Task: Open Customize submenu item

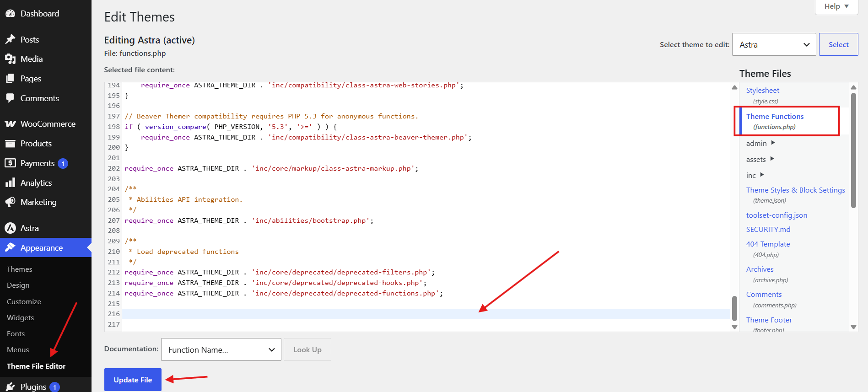Action: click(x=24, y=302)
